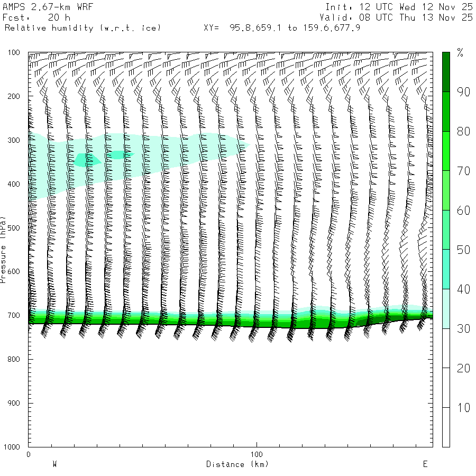This screenshot has width=476, height=476.
Task: Click the colorbar label 60
Action: click(463, 210)
